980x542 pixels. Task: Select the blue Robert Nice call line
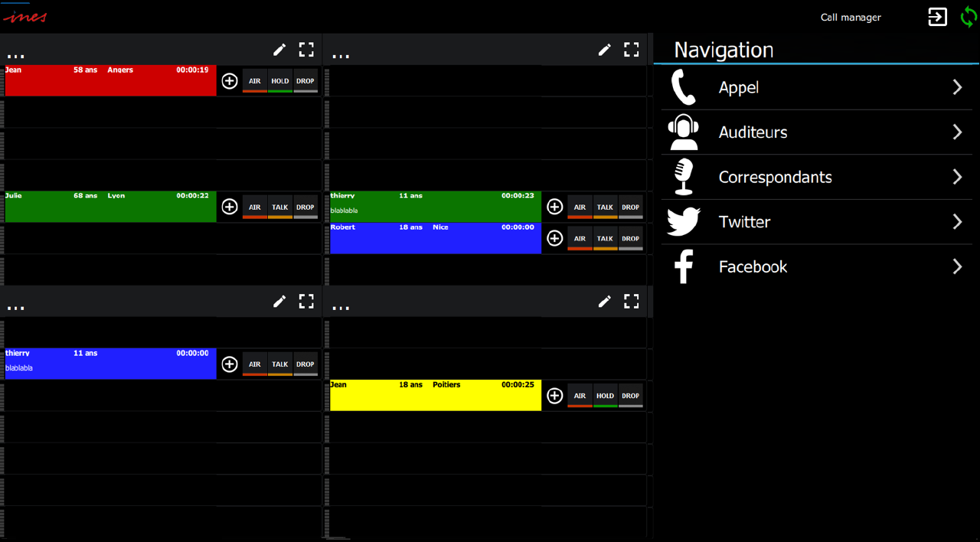(x=435, y=238)
